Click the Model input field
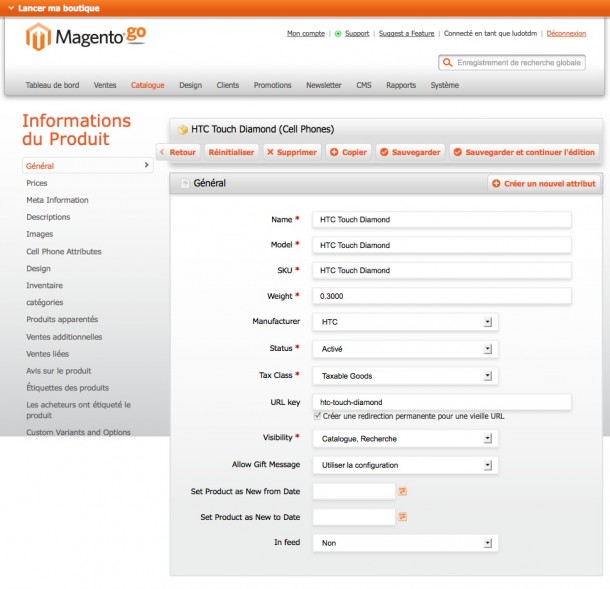 (x=442, y=245)
